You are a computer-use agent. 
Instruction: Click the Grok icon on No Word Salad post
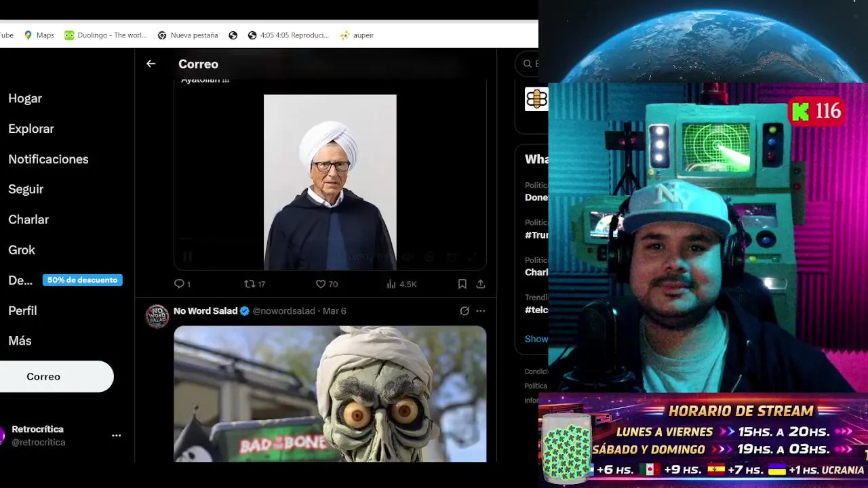click(x=465, y=310)
